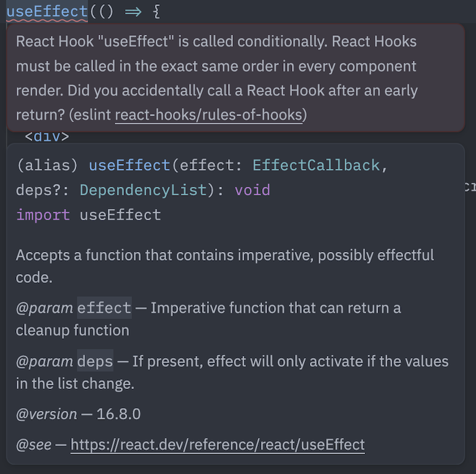Click the blue useEffect name in the alias signature

click(129, 165)
